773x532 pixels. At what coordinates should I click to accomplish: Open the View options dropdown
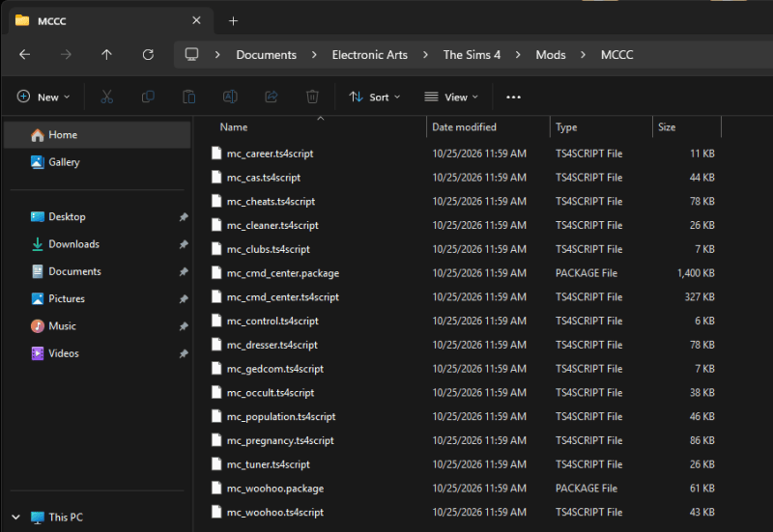[x=451, y=98]
